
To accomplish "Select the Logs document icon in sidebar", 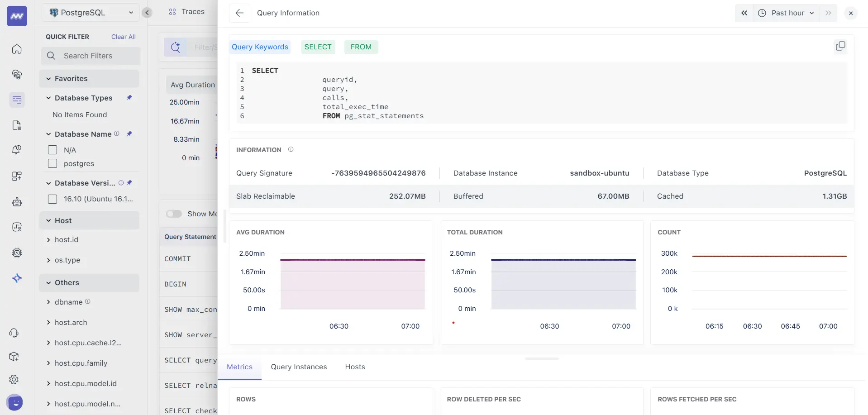I will pyautogui.click(x=17, y=125).
